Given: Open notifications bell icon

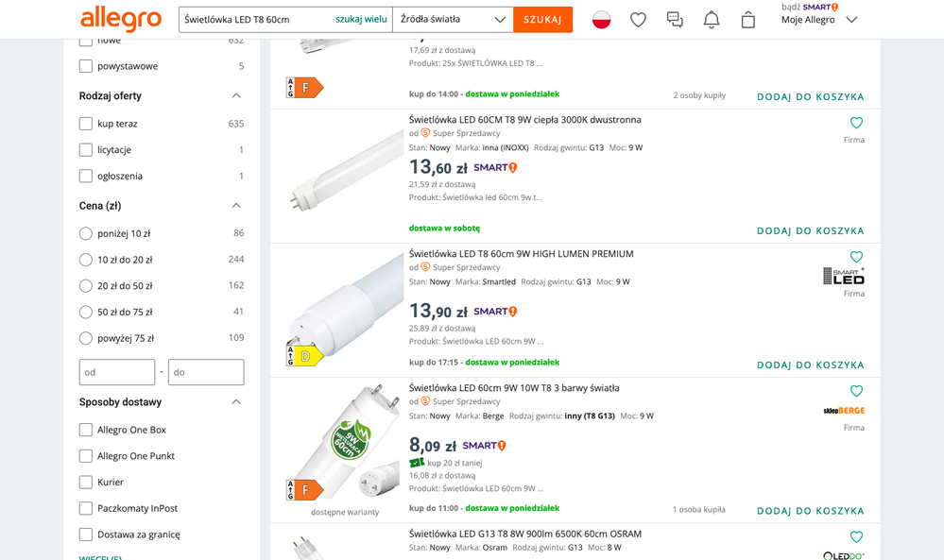Looking at the screenshot, I should (x=712, y=20).
